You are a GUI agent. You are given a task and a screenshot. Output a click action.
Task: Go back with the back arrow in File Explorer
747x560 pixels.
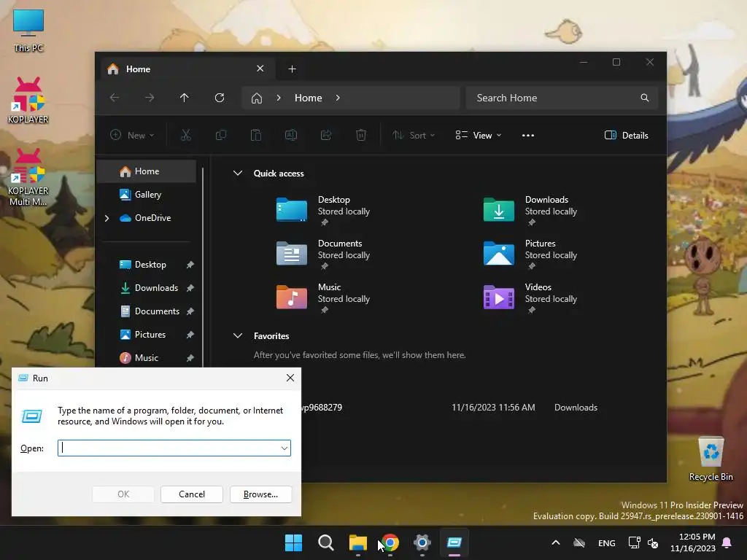tap(115, 98)
